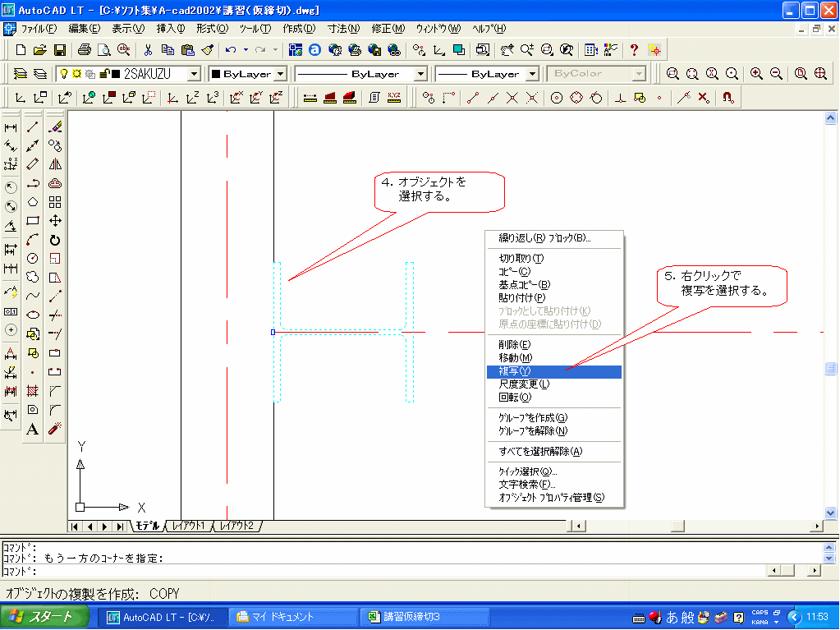
Task: Select the Linear Dimension tool
Action: pos(11,127)
